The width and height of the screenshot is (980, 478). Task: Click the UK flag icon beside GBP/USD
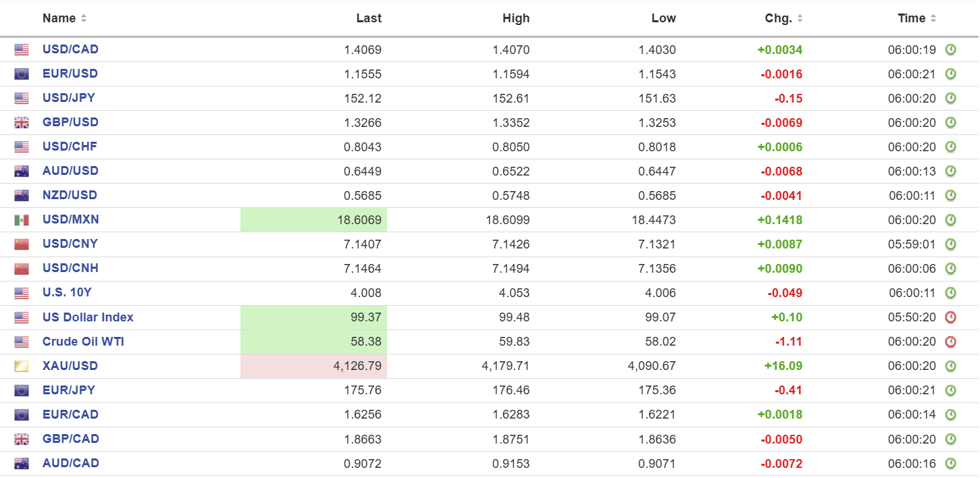point(22,123)
